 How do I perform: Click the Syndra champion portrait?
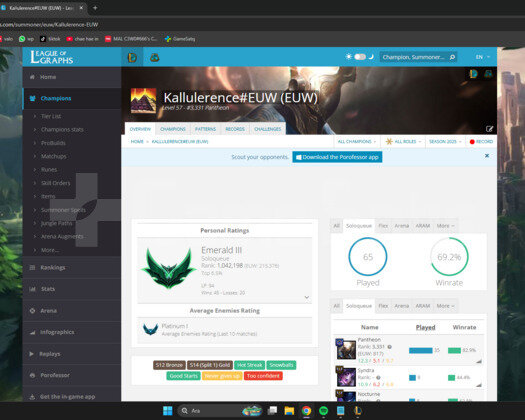coord(346,377)
